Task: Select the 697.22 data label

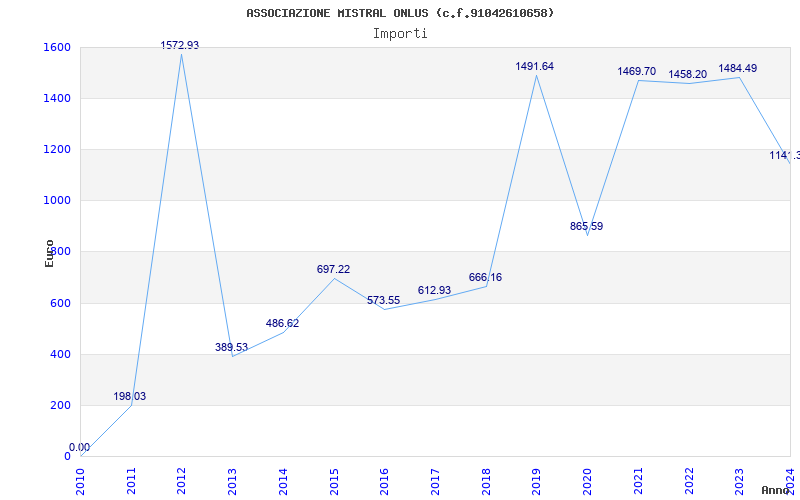Action: pos(333,269)
